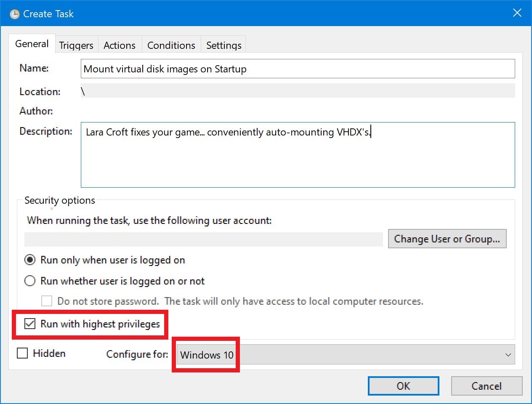This screenshot has width=532, height=404.
Task: Click the Configure for dropdown arrow
Action: pos(508,355)
